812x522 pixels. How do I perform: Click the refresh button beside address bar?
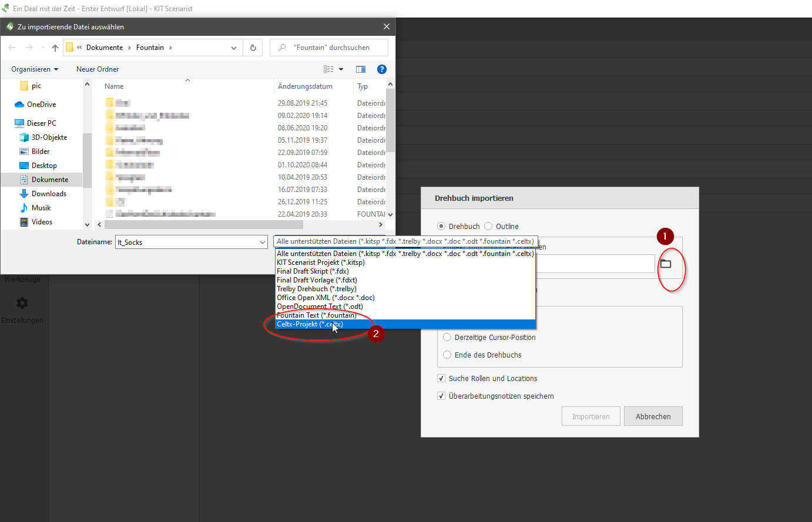tap(253, 48)
